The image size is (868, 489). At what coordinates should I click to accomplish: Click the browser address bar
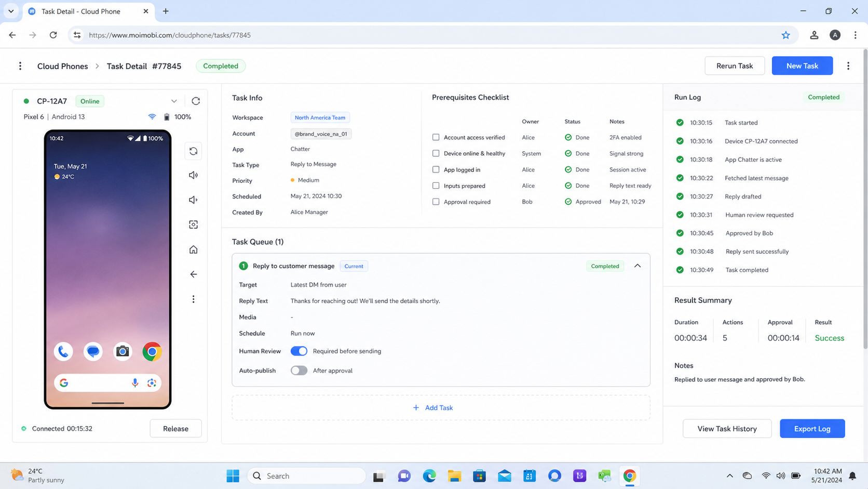point(433,35)
